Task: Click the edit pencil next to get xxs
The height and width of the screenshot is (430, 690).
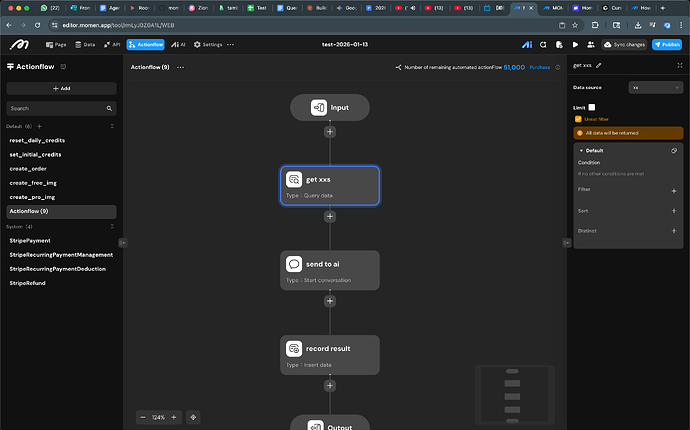Action: coord(598,65)
